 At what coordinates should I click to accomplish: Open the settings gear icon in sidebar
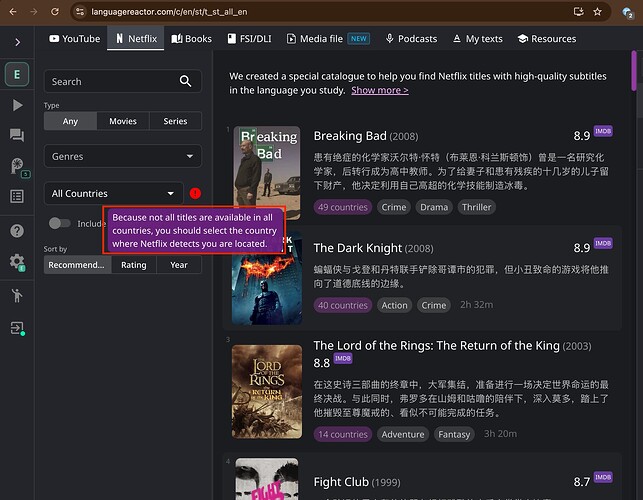point(17,262)
